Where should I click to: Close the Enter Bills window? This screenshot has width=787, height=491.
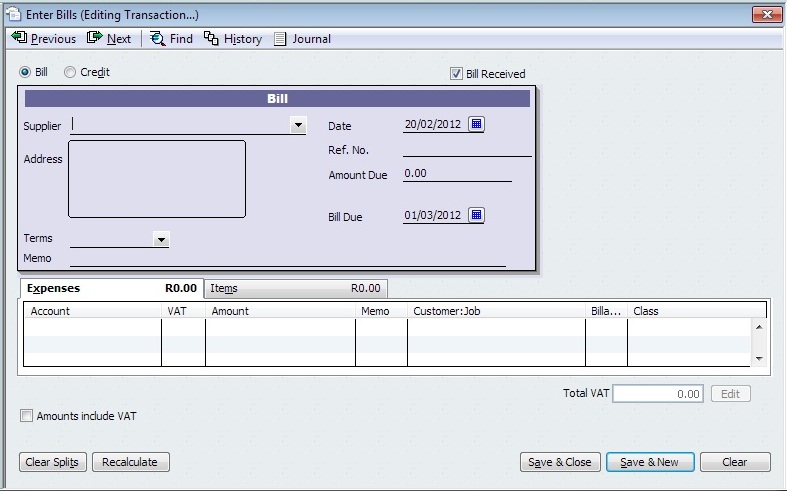[x=765, y=13]
